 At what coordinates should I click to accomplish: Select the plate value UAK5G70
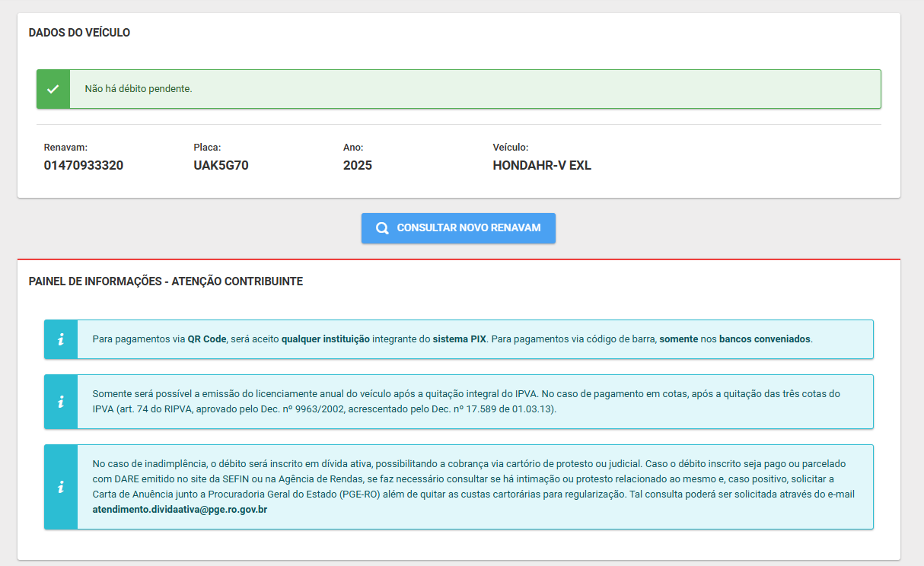tap(221, 165)
